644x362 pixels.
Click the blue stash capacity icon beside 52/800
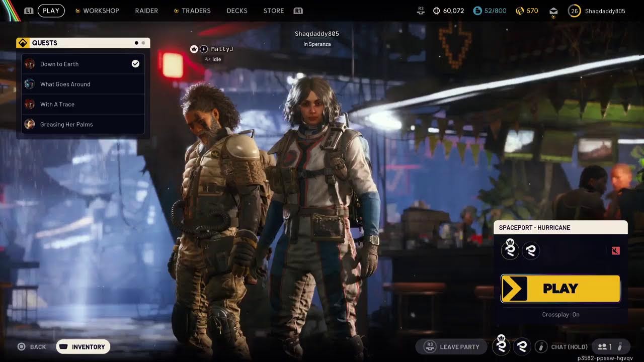click(x=477, y=11)
